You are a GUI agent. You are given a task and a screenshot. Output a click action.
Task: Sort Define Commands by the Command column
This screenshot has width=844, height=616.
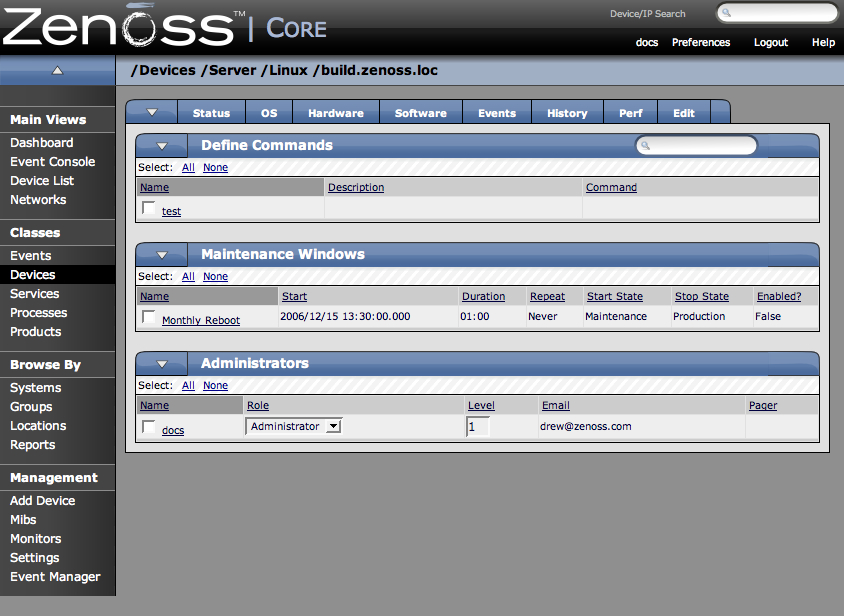pos(611,187)
